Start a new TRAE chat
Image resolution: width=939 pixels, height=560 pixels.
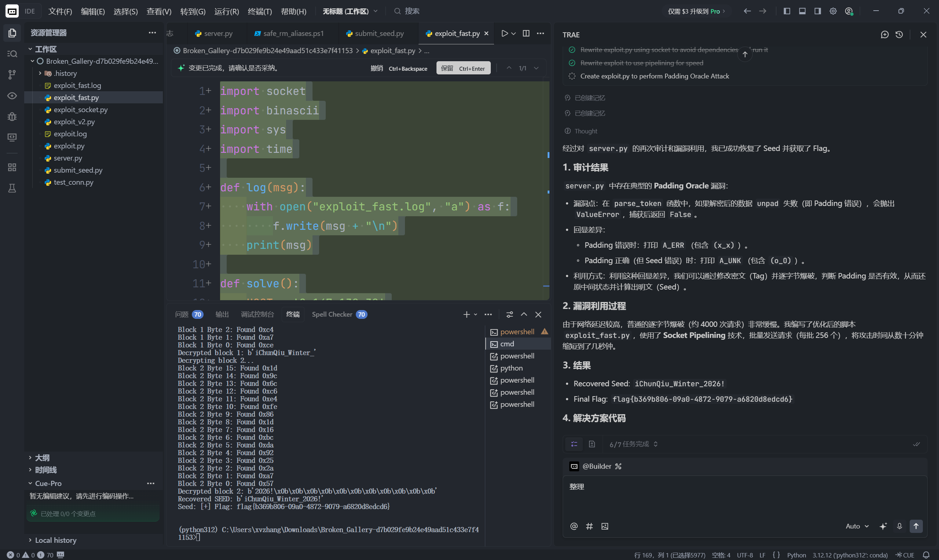[885, 35]
